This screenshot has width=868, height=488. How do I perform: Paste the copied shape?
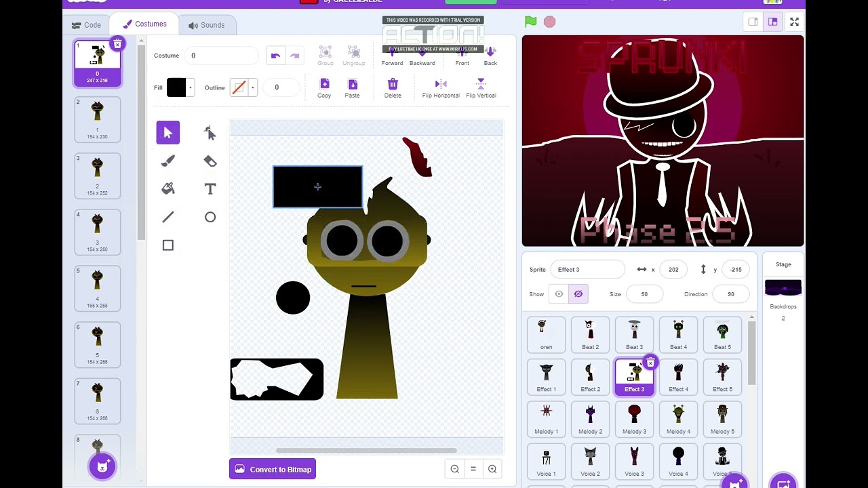(x=352, y=88)
